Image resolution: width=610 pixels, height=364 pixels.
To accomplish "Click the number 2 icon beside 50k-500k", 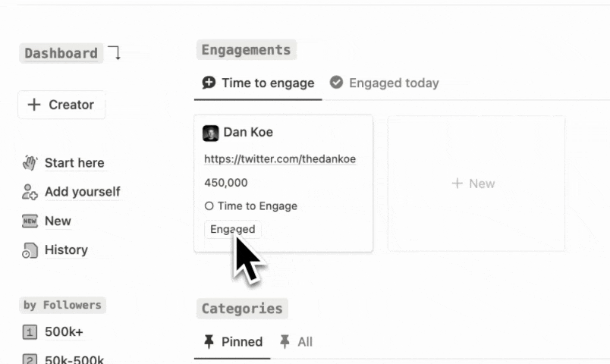I will 30,359.
